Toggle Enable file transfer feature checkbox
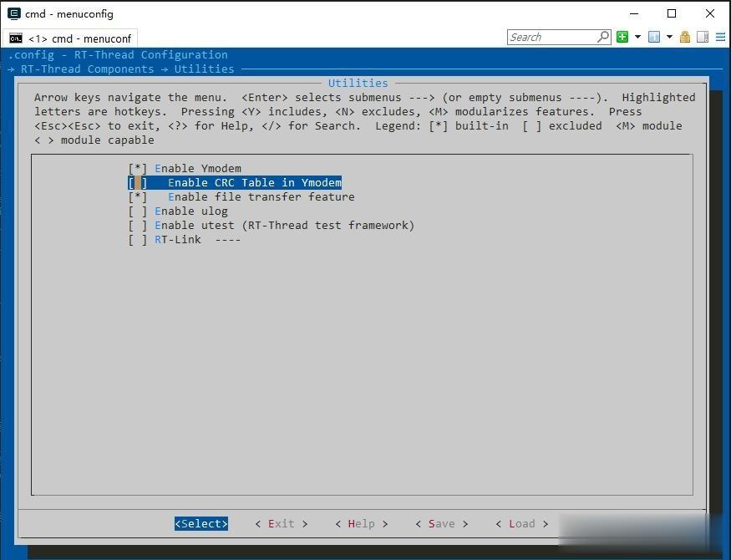Screen dimensions: 731x560 138,196
